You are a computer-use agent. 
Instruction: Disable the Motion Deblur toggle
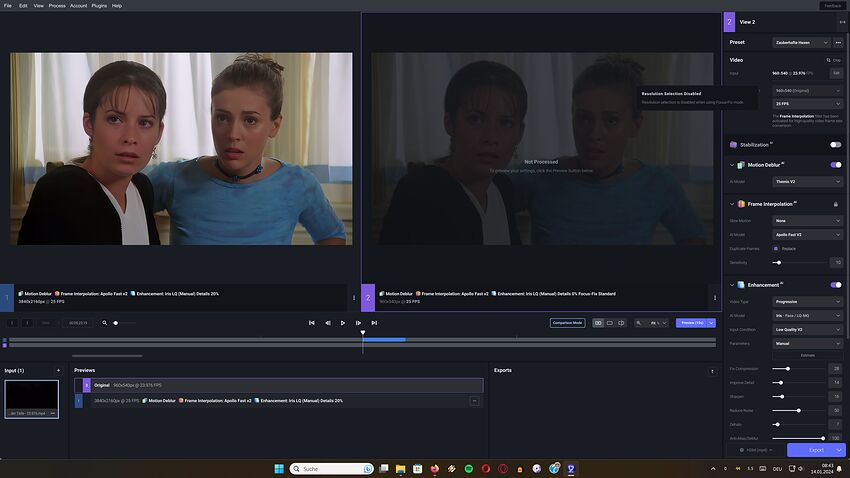[x=836, y=165]
